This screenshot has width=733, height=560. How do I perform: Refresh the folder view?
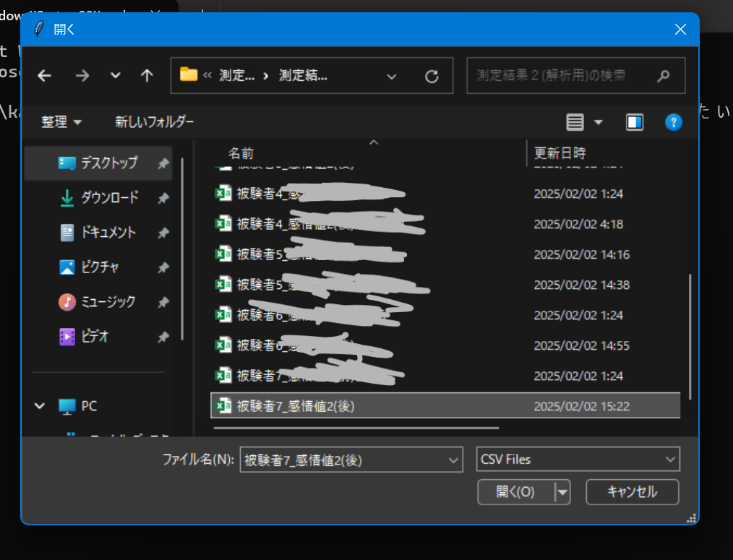(432, 75)
